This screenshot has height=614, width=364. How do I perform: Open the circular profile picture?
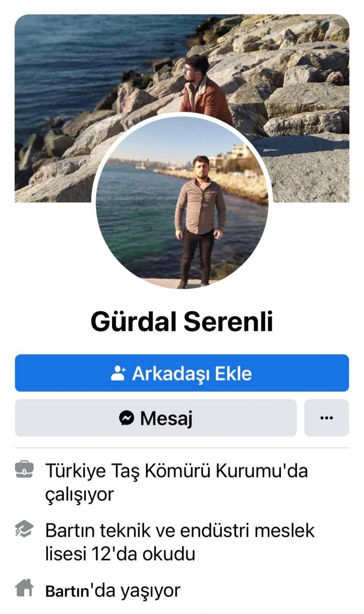(x=182, y=202)
